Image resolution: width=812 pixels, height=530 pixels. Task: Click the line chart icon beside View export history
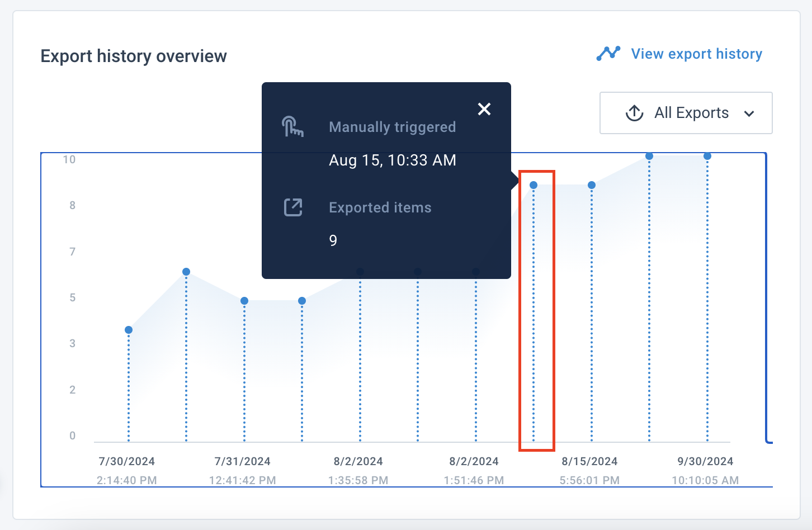608,54
